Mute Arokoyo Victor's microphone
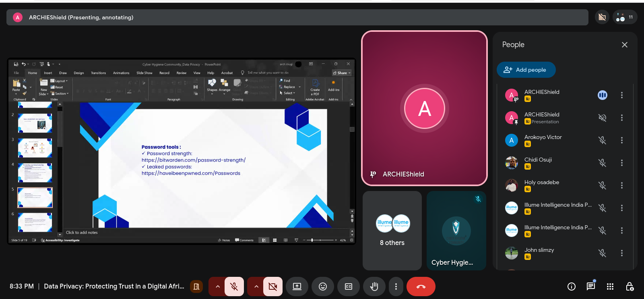 [x=602, y=140]
